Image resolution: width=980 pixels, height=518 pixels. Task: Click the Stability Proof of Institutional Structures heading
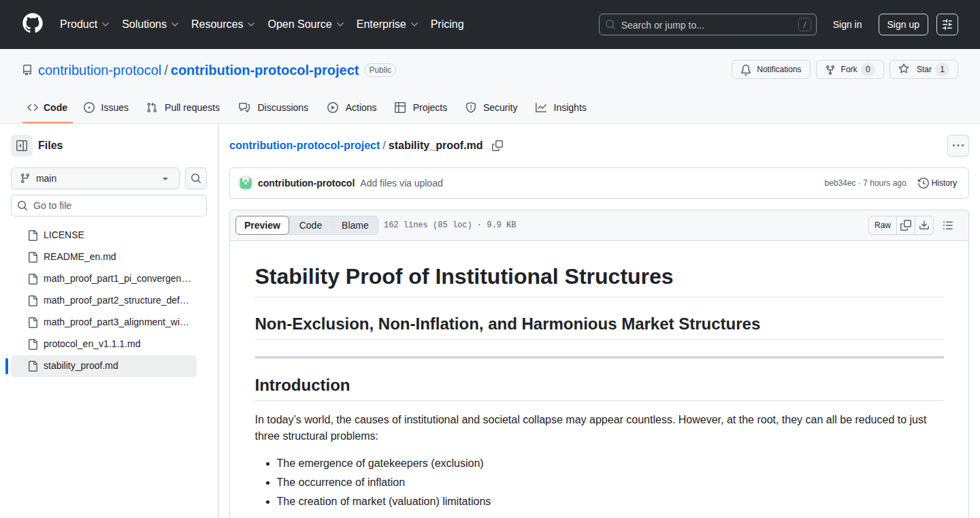tap(464, 276)
